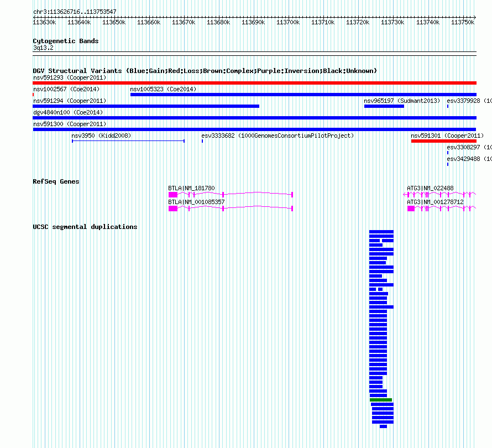Click the esv3333682 (1000GenomesConsortiumPilotProject) label
492x448 pixels.
[x=278, y=136]
